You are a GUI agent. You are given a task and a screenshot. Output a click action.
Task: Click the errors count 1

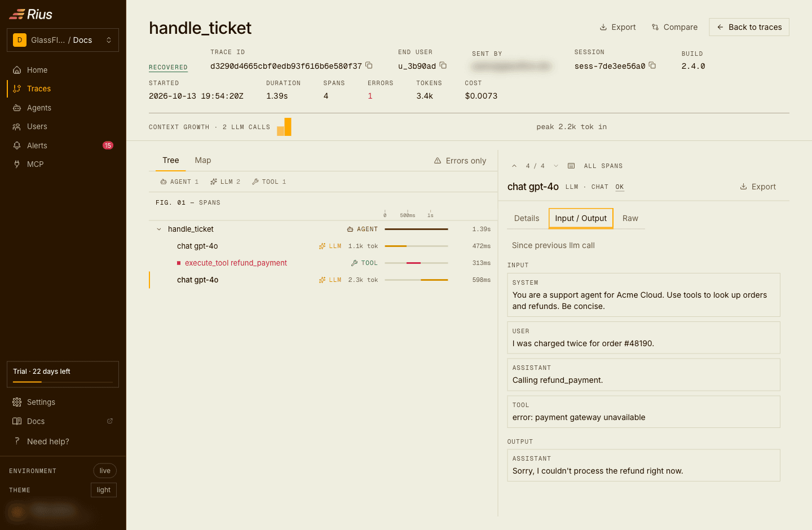pos(370,96)
